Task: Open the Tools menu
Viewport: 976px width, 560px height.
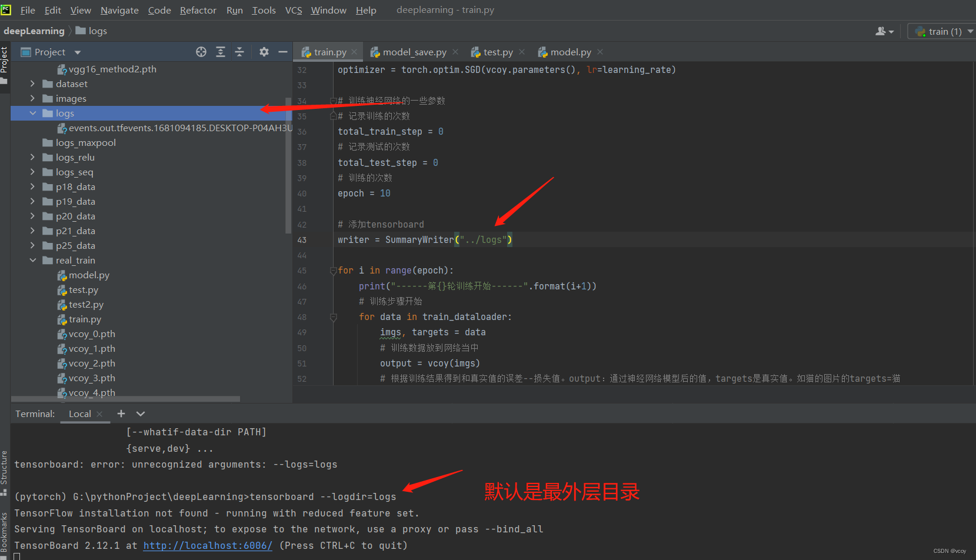Action: [264, 10]
